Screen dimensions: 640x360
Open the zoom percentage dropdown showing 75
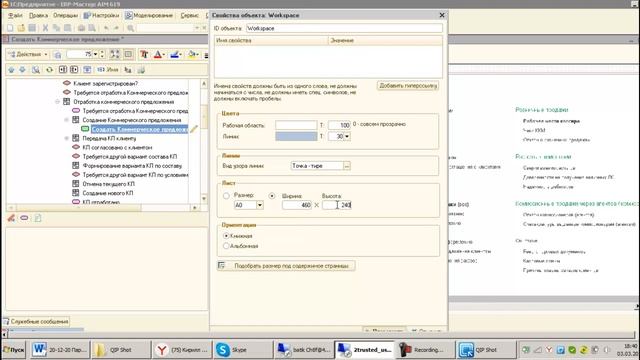(95, 54)
